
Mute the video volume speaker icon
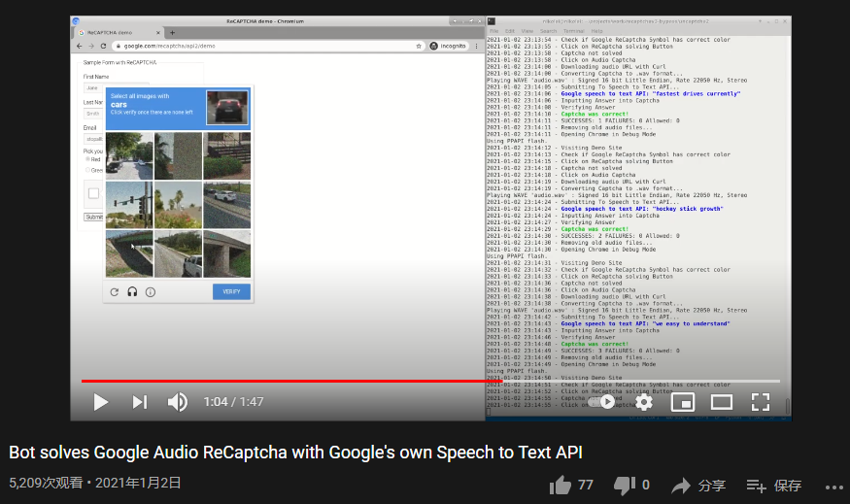177,402
